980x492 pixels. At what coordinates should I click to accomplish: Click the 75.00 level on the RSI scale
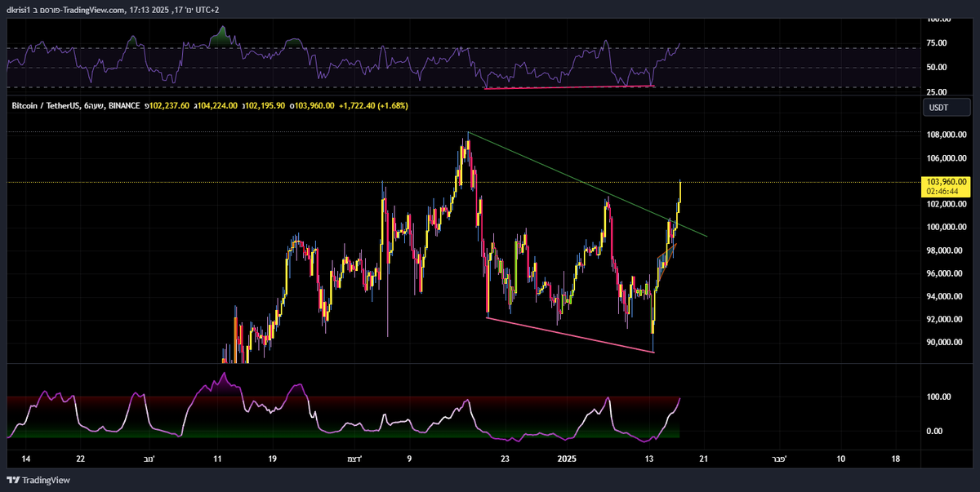pos(938,43)
